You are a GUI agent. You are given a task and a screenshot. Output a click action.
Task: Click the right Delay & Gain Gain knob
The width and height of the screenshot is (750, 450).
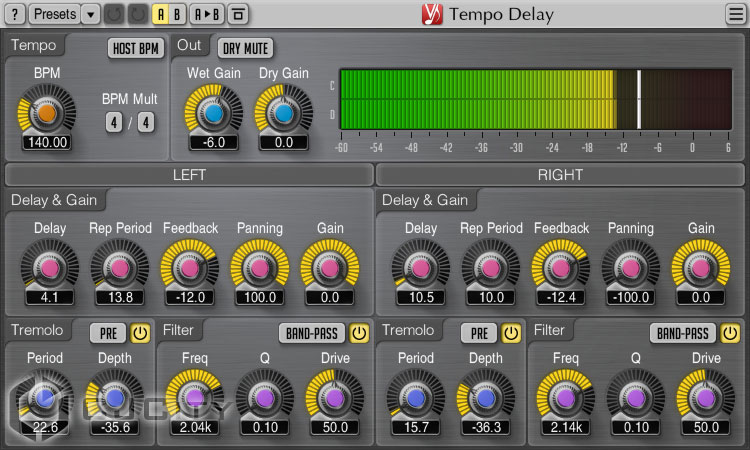[x=701, y=268]
